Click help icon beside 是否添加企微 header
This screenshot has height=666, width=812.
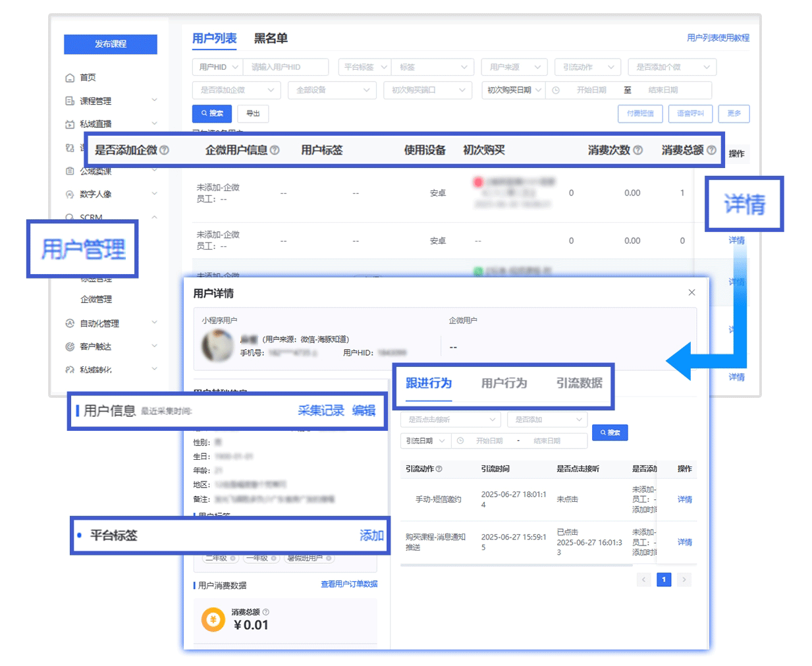[165, 150]
